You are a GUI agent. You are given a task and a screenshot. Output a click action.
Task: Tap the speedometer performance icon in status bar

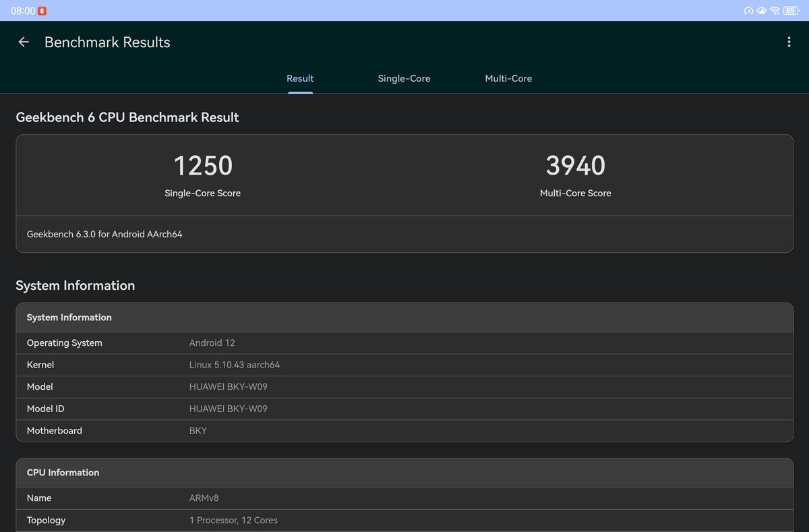point(749,11)
